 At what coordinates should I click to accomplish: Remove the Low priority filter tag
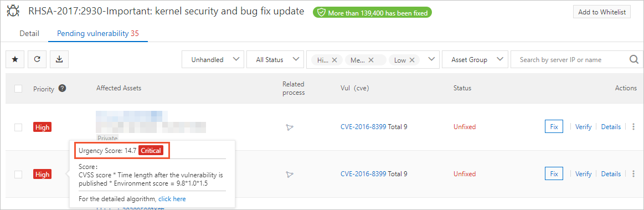coord(411,60)
